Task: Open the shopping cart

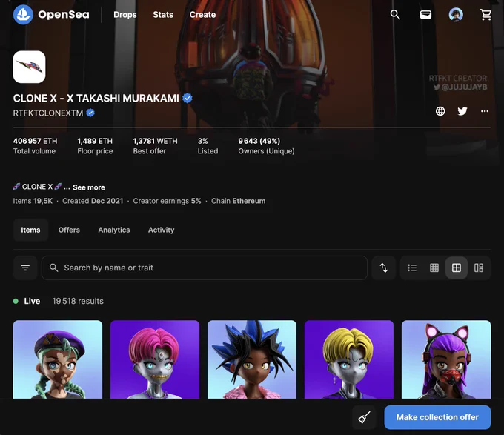Action: [x=485, y=15]
